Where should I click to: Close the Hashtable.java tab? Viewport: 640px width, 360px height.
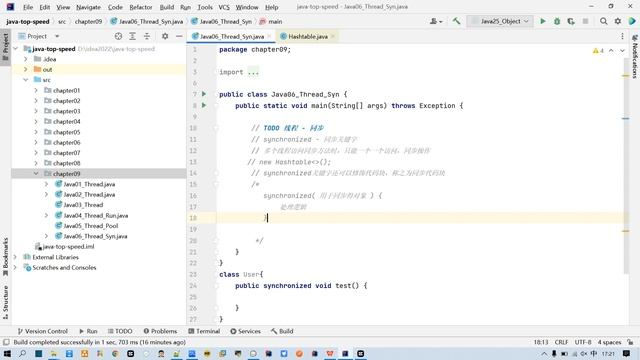333,36
